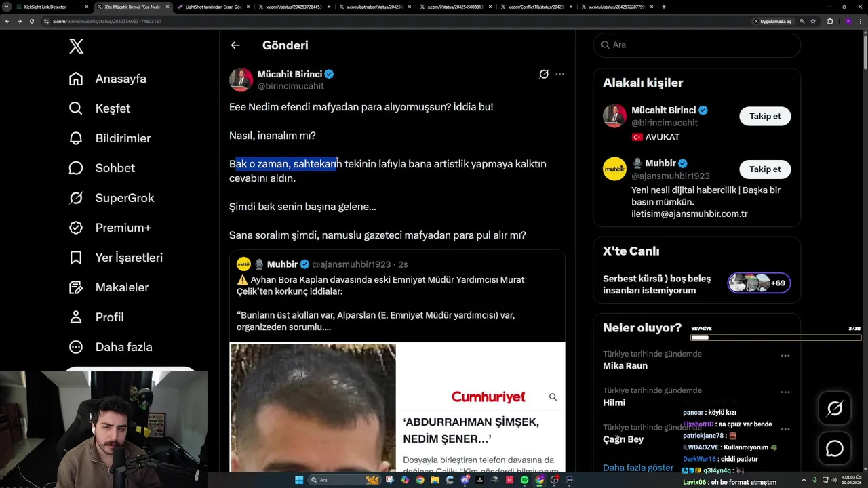The image size is (868, 488).
Task: Go to the X logo home icon
Action: coord(76,46)
